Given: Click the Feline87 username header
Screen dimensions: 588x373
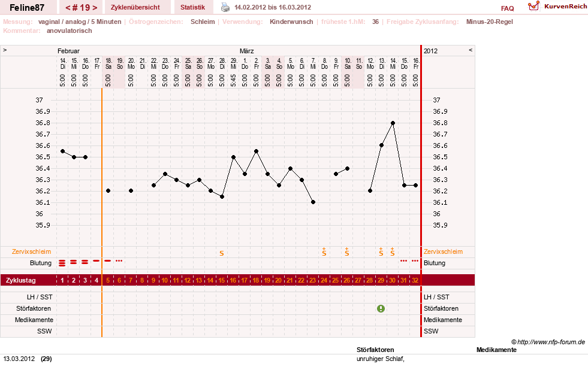Looking at the screenshot, I should pos(27,8).
